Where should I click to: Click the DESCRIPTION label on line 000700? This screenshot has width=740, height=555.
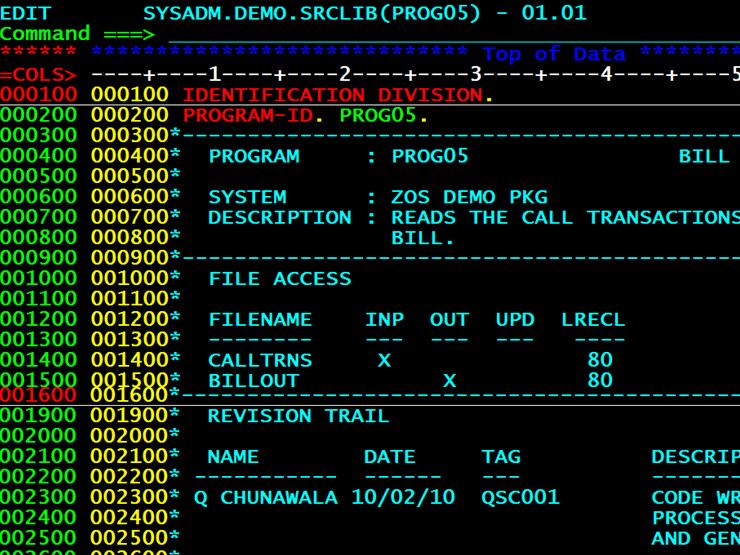[280, 217]
